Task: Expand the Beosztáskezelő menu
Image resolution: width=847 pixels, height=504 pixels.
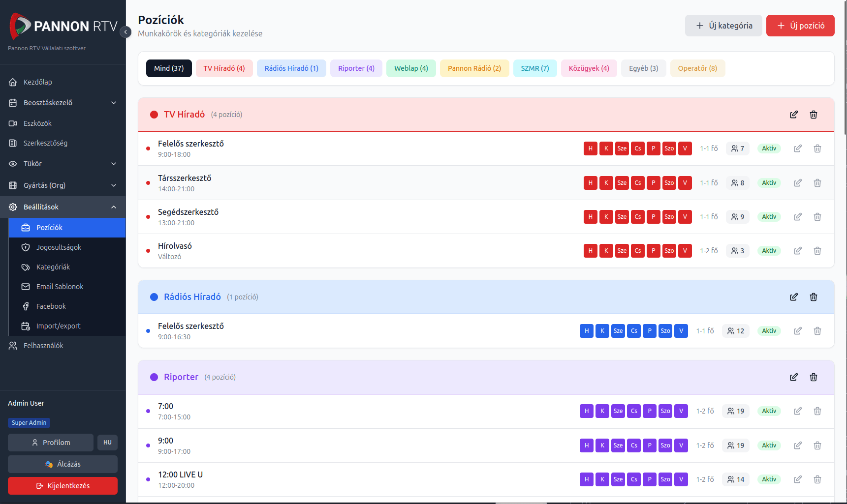Action: (x=63, y=103)
